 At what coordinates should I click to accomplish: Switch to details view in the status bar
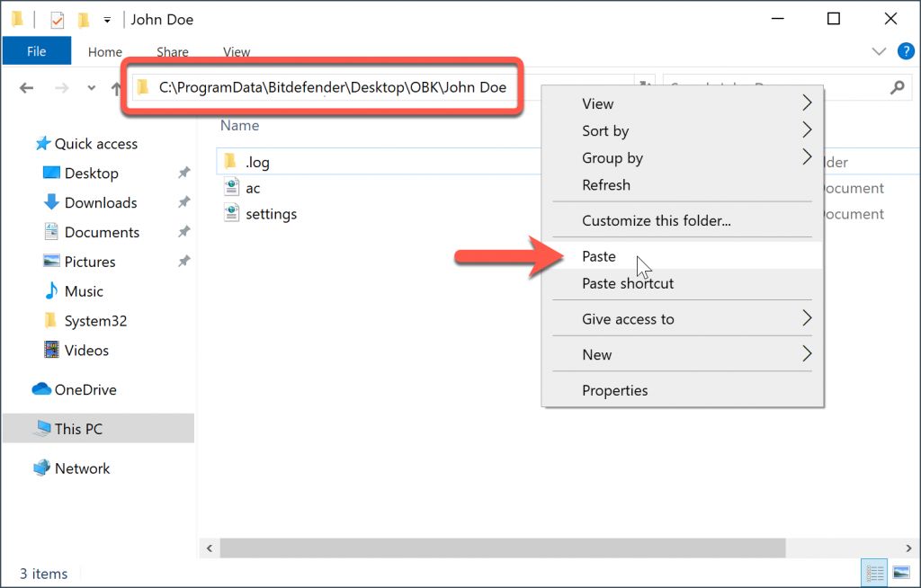[873, 573]
